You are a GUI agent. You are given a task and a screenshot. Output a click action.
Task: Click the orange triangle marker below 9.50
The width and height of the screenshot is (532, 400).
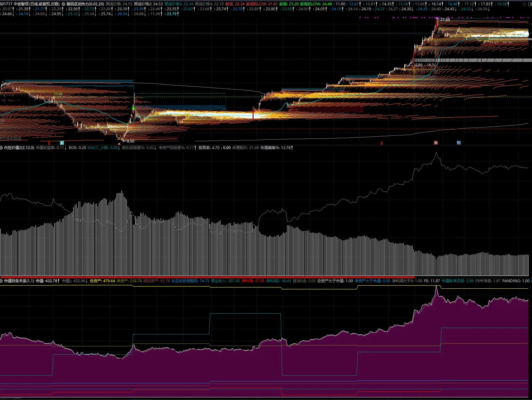coord(119,144)
